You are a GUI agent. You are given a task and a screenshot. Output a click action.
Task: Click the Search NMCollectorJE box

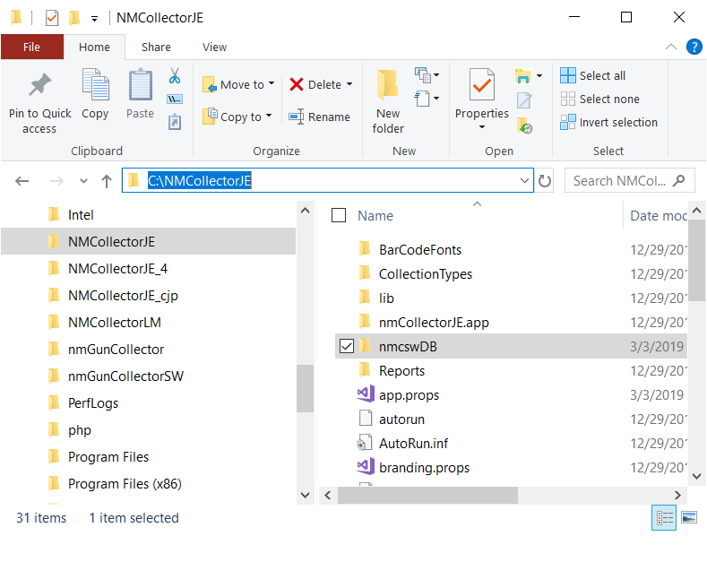point(629,181)
